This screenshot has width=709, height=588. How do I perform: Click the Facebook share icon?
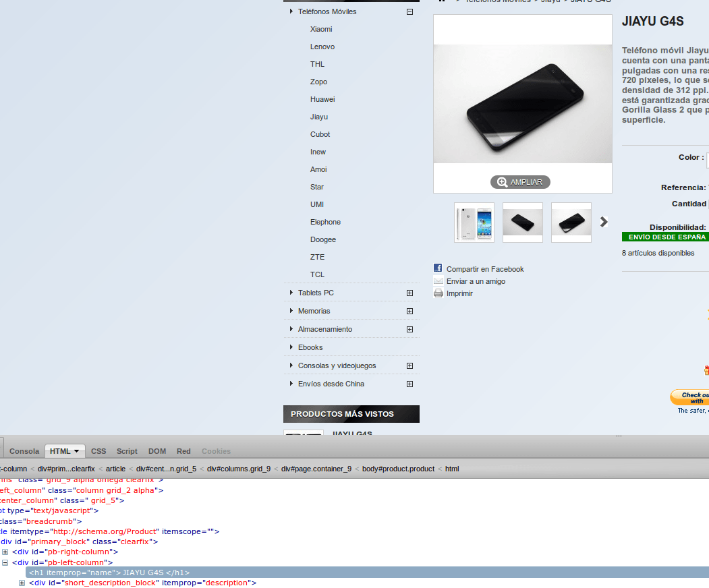[438, 268]
